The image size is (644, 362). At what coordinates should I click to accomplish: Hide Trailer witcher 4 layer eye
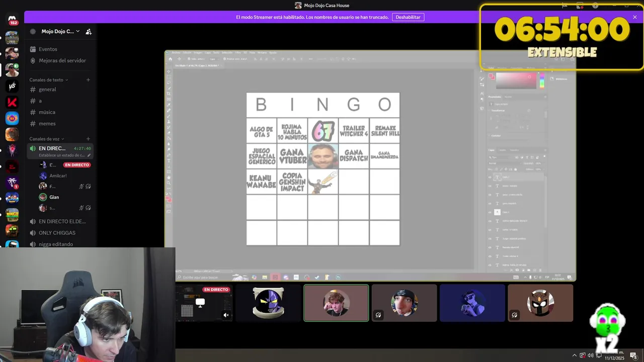[490, 256]
